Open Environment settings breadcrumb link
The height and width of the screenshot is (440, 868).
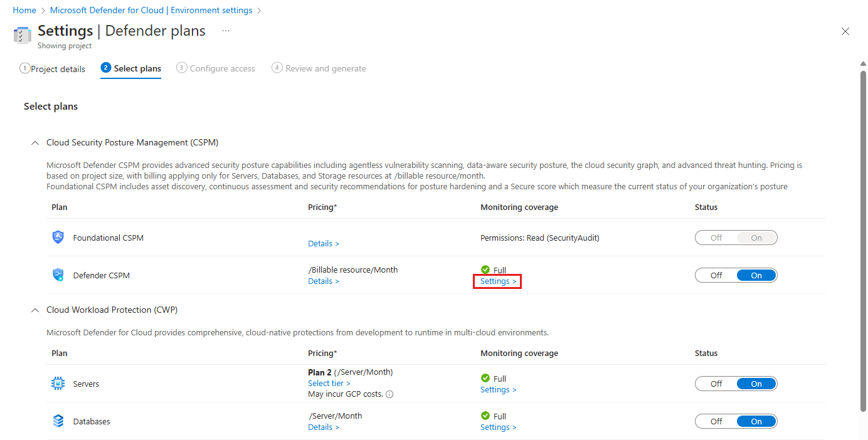(151, 11)
